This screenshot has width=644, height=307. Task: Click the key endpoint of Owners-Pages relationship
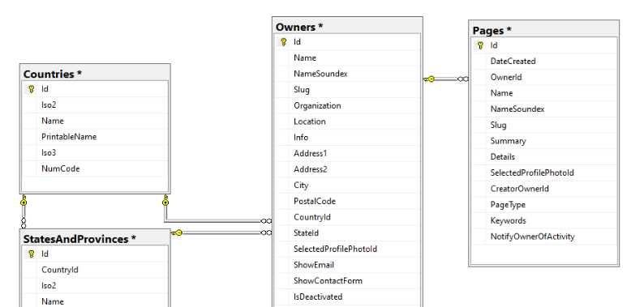coord(429,79)
